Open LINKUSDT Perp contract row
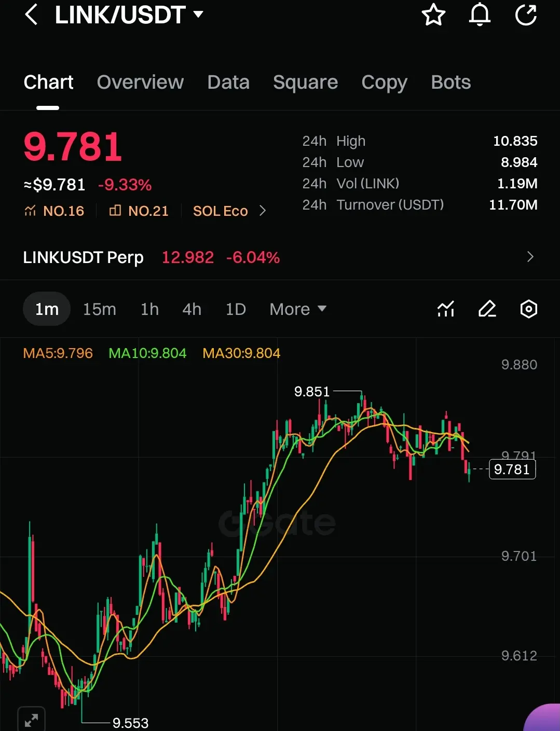560x731 pixels. [280, 257]
